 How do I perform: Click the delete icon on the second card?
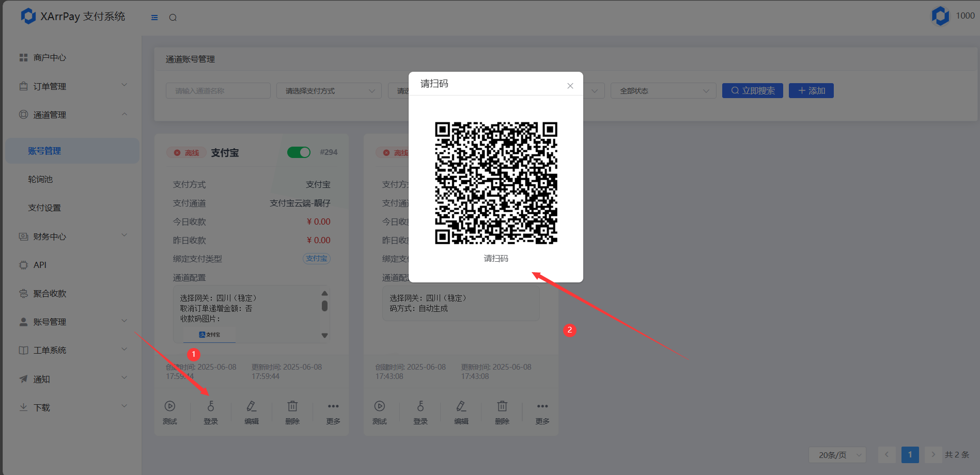(502, 406)
